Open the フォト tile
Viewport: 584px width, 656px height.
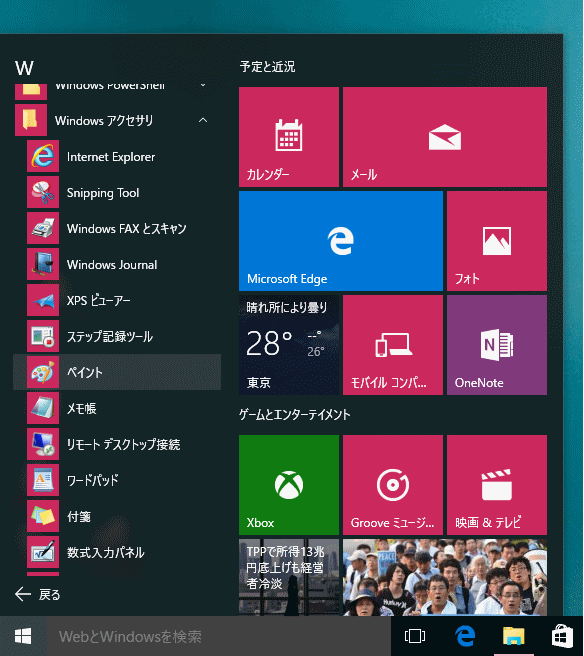[x=497, y=241]
